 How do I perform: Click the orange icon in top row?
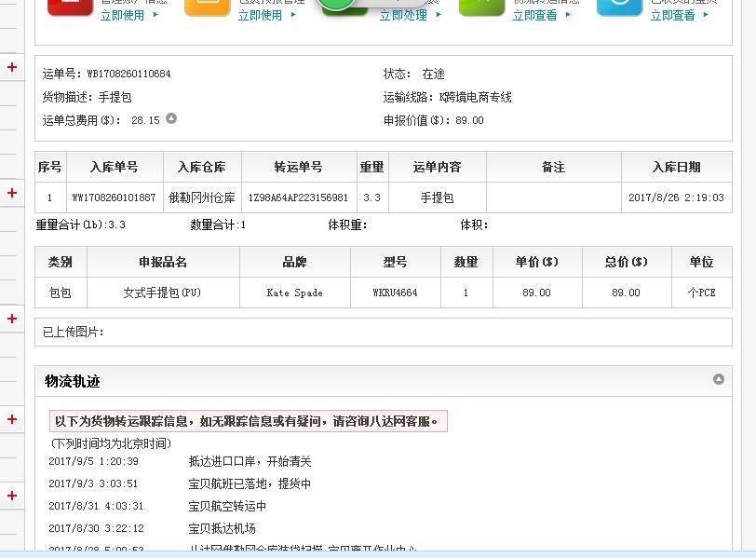click(x=207, y=6)
